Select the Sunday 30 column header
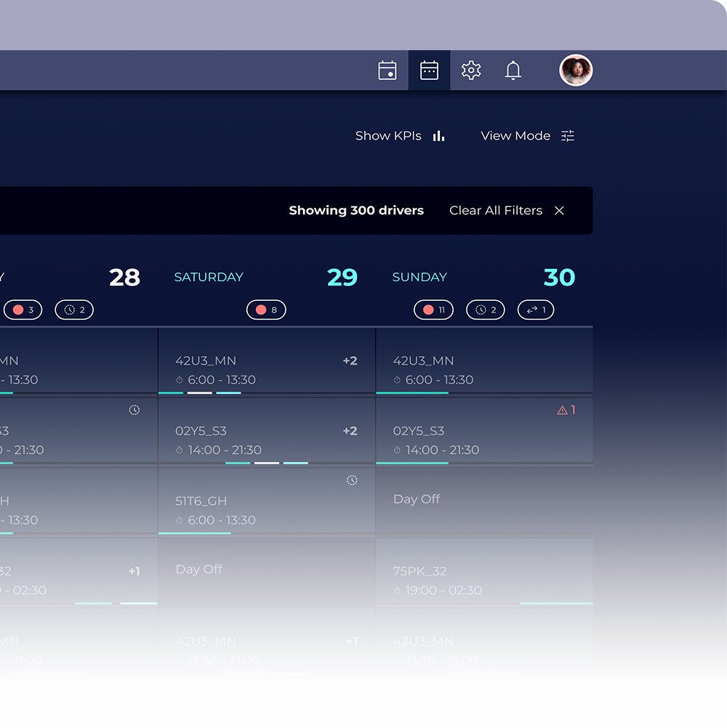727x728 pixels. tap(483, 278)
